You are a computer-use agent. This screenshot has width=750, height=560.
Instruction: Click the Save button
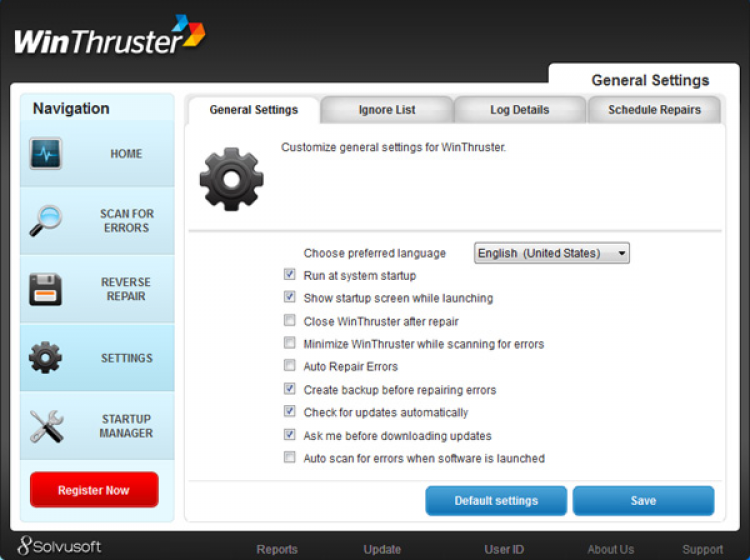pos(643,501)
